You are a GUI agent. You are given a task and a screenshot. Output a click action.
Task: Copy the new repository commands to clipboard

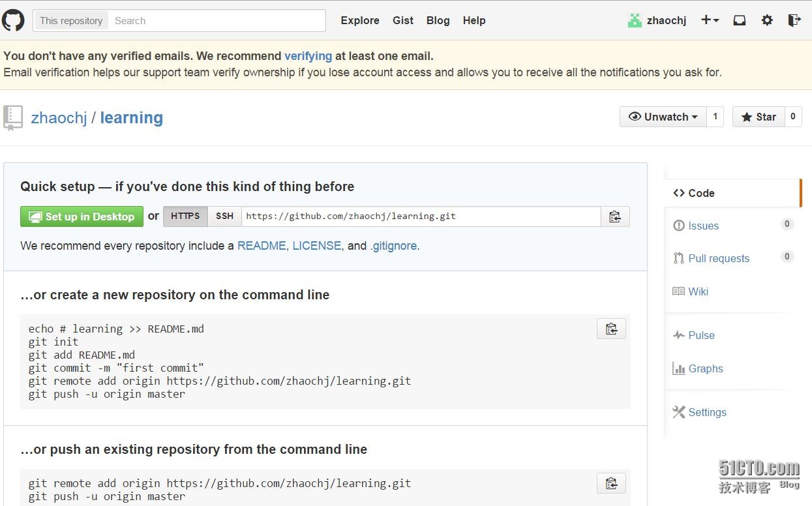coord(611,329)
